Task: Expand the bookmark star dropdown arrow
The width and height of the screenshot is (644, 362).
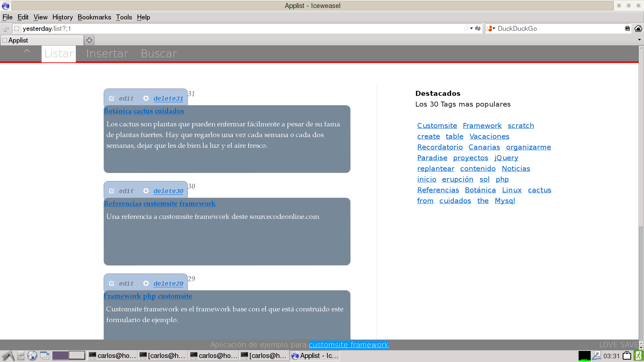Action: click(472, 28)
